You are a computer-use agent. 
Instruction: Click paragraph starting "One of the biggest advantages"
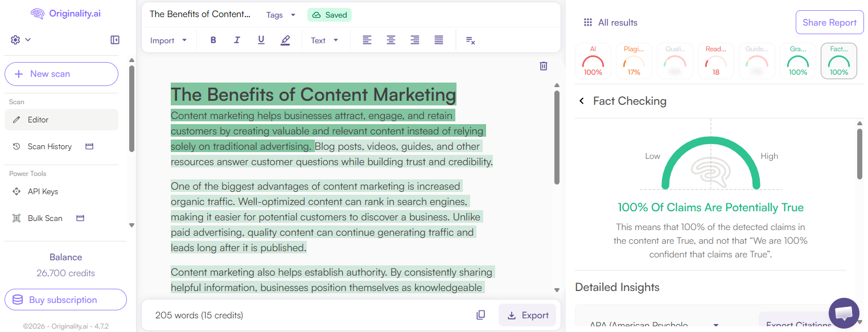(x=327, y=217)
